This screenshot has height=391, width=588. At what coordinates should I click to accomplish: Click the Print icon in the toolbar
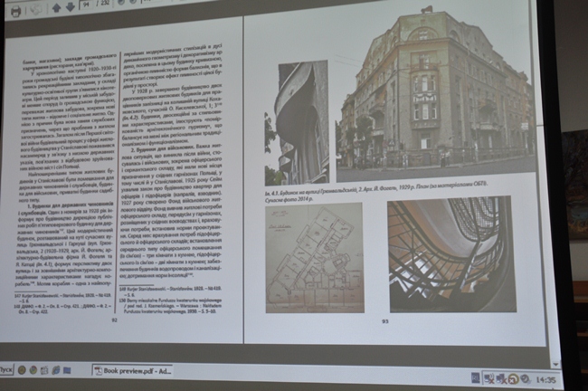15,11
